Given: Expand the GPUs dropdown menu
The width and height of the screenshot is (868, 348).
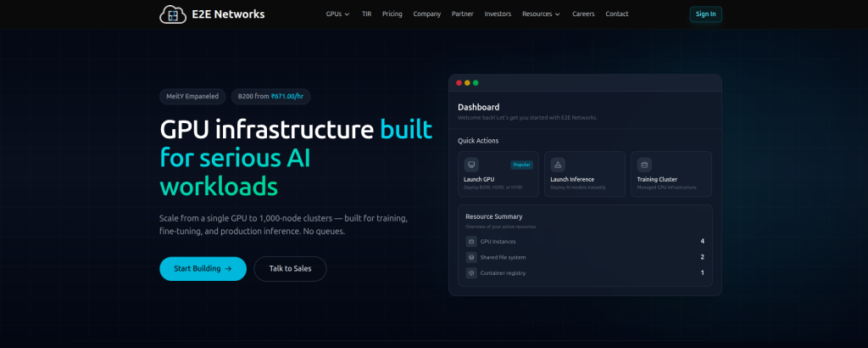Looking at the screenshot, I should click(337, 14).
